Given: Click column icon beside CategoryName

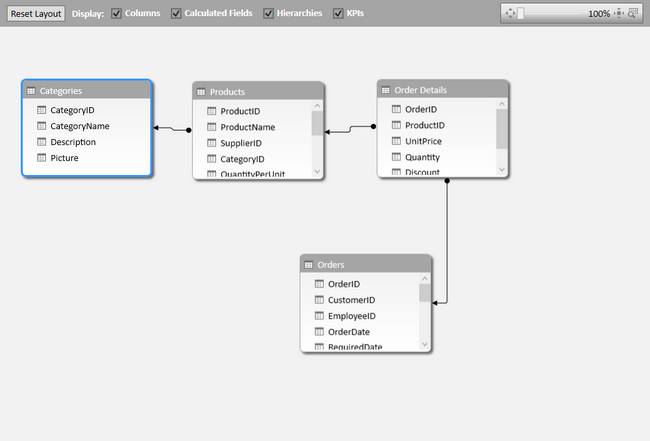Looking at the screenshot, I should coord(41,126).
